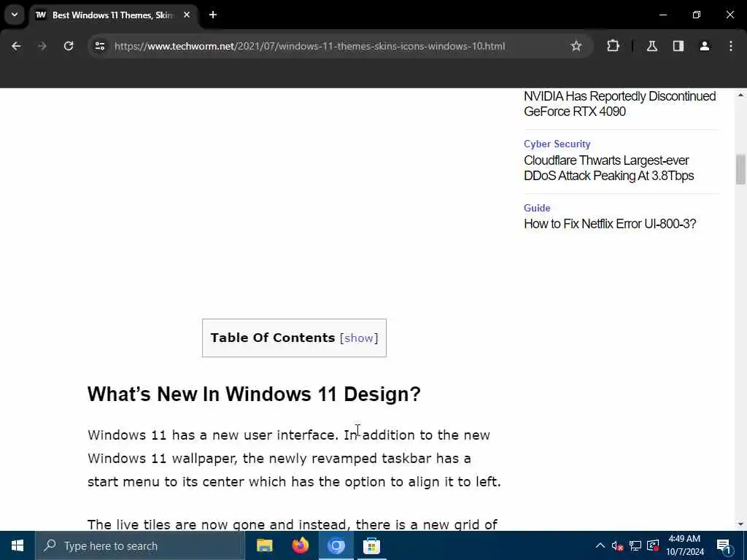Open NVIDIA Discontinued GeForce RTX 4090 article
Viewport: 747px width, 560px height.
(619, 104)
